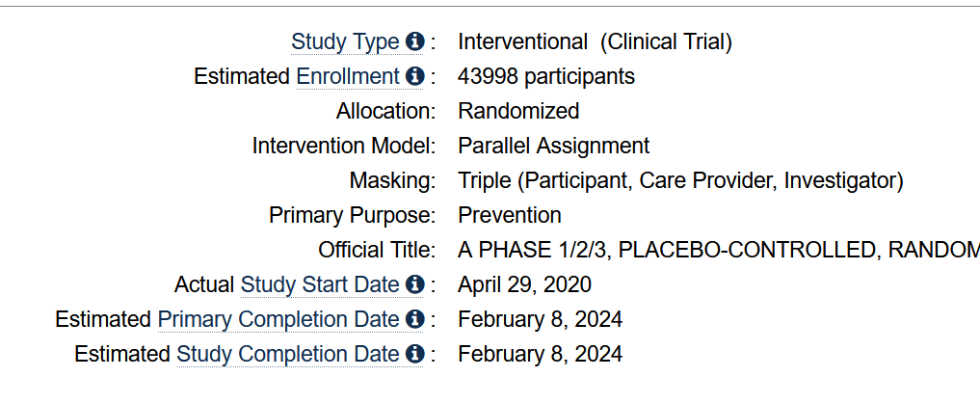Show info for Study Start Date

click(x=413, y=285)
